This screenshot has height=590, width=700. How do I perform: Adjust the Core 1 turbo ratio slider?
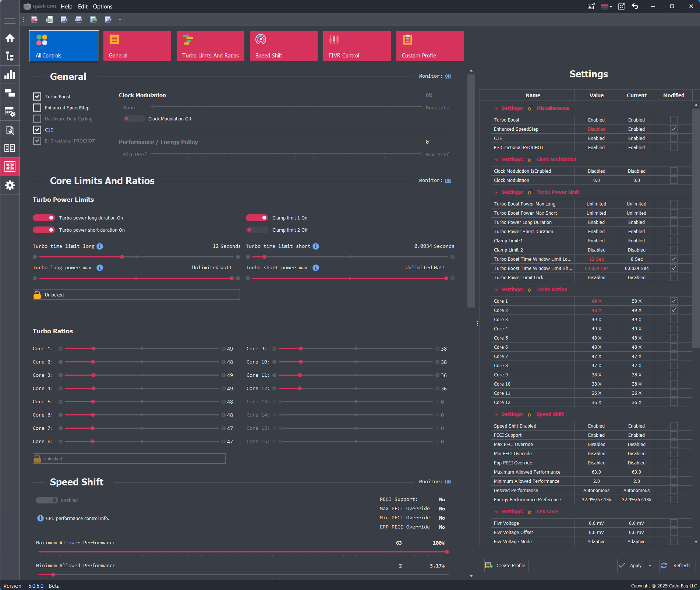[94, 348]
